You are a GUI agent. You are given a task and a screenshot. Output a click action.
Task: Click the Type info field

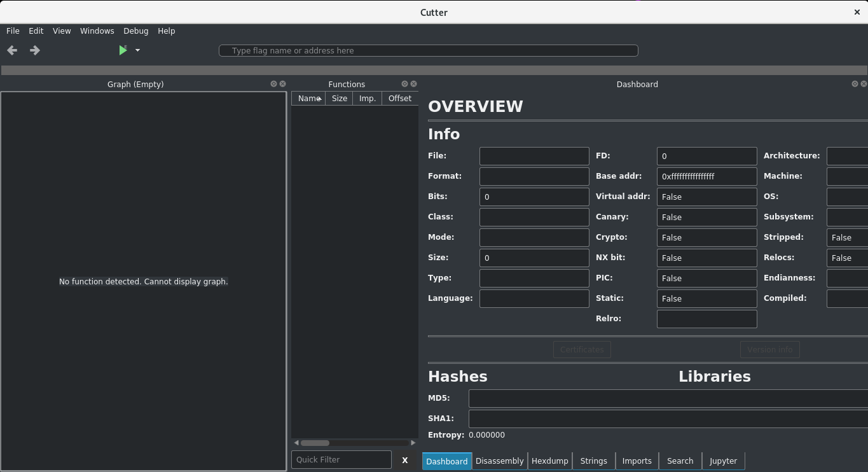534,278
